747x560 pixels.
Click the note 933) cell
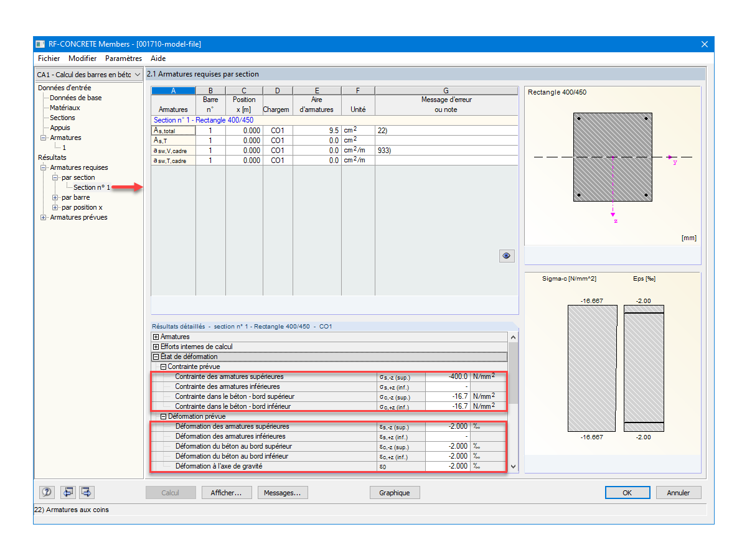tap(446, 151)
